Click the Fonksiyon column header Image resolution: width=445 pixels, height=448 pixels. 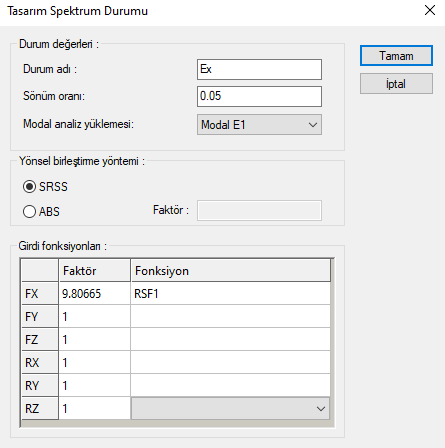pyautogui.click(x=230, y=270)
